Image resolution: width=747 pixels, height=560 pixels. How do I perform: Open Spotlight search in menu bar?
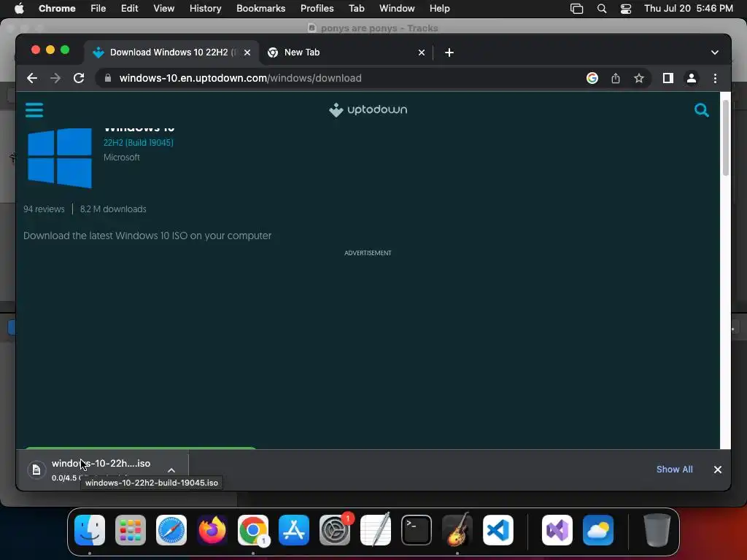click(602, 9)
